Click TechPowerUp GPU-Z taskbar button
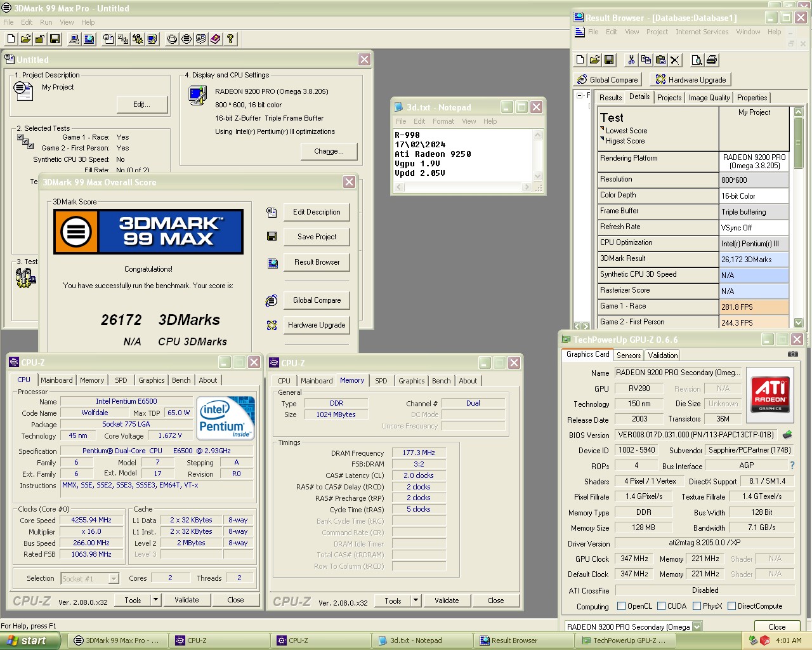Viewport: 812px width, 650px height. click(625, 640)
